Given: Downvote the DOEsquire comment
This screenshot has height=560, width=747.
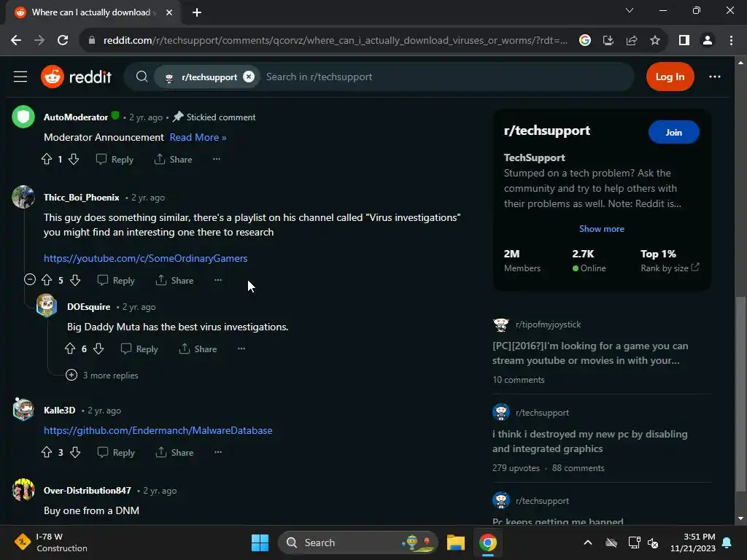Looking at the screenshot, I should 98,349.
